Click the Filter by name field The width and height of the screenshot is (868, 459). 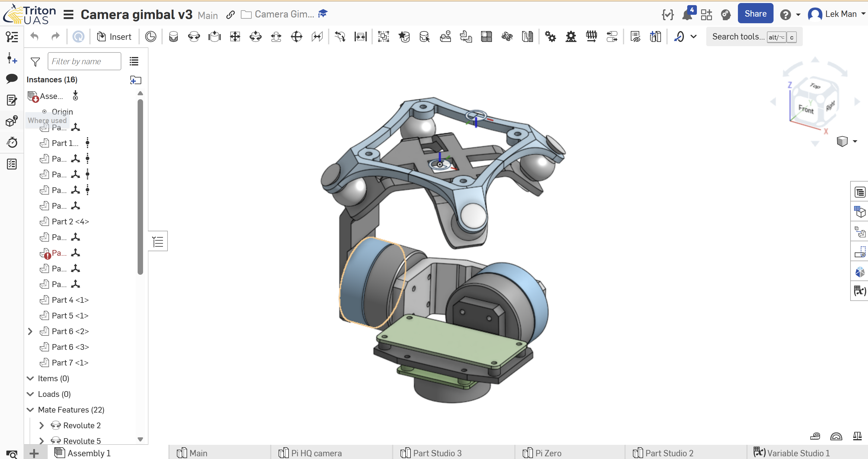click(84, 61)
